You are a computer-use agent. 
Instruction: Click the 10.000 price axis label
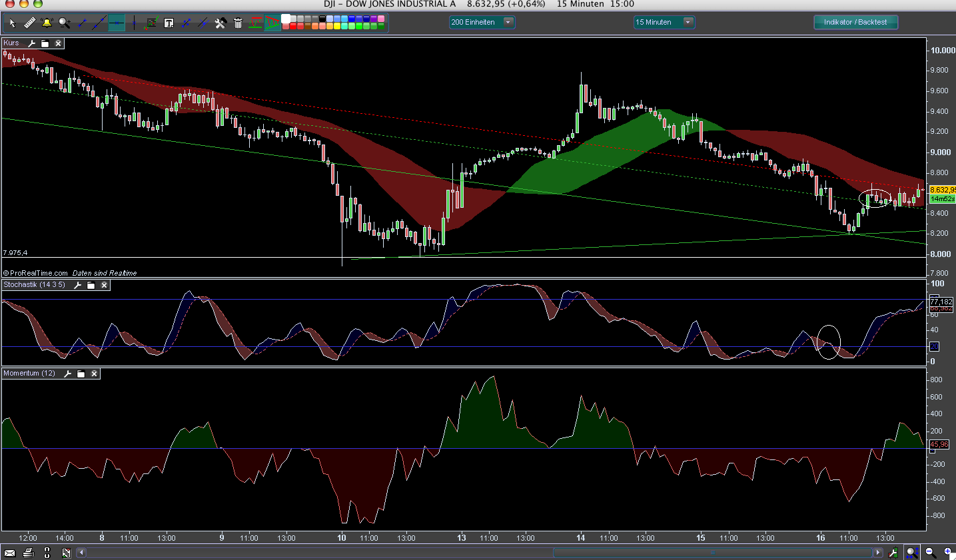(943, 51)
